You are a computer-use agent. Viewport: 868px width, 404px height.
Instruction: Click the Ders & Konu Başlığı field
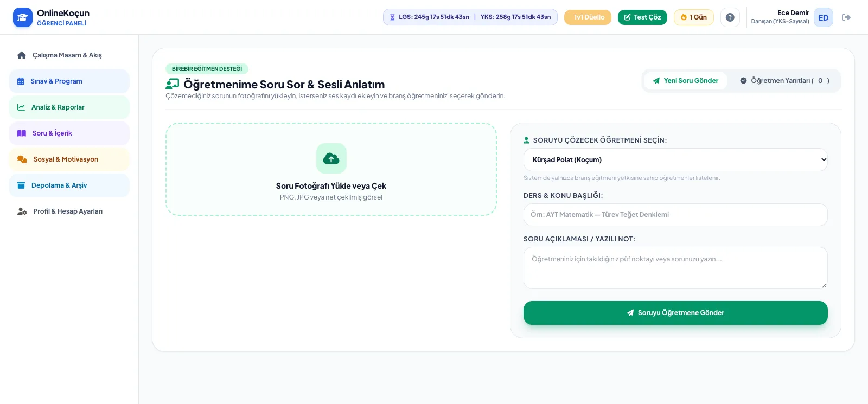tap(675, 215)
